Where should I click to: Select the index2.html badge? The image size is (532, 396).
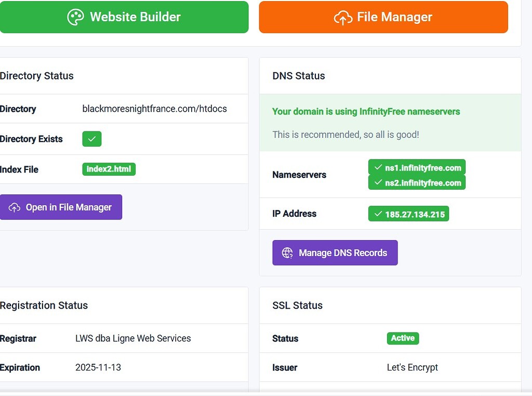point(109,169)
